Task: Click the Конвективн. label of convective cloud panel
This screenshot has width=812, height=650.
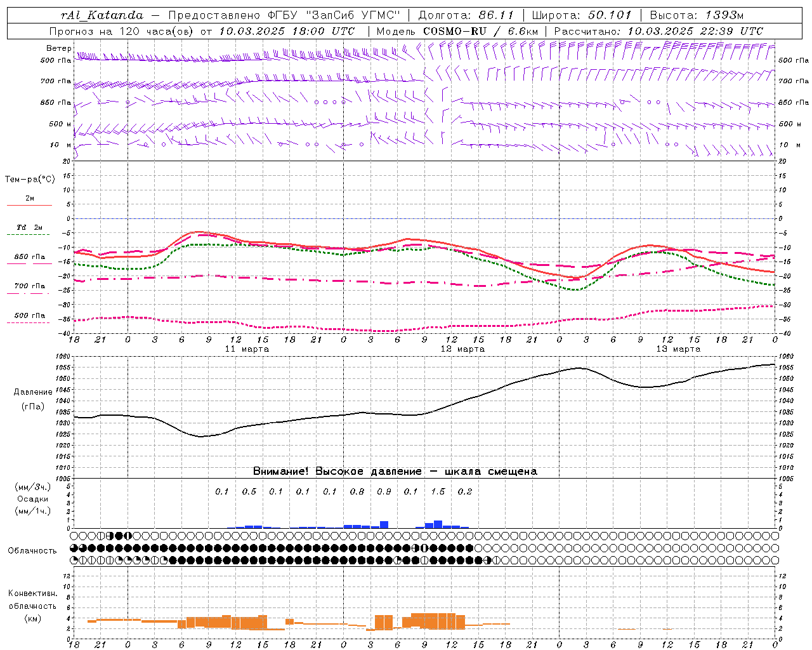Action: (33, 594)
